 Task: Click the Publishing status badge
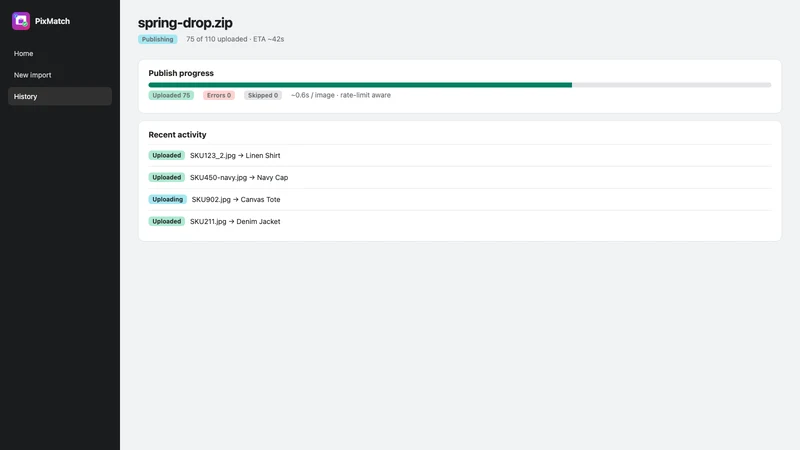[x=158, y=39]
